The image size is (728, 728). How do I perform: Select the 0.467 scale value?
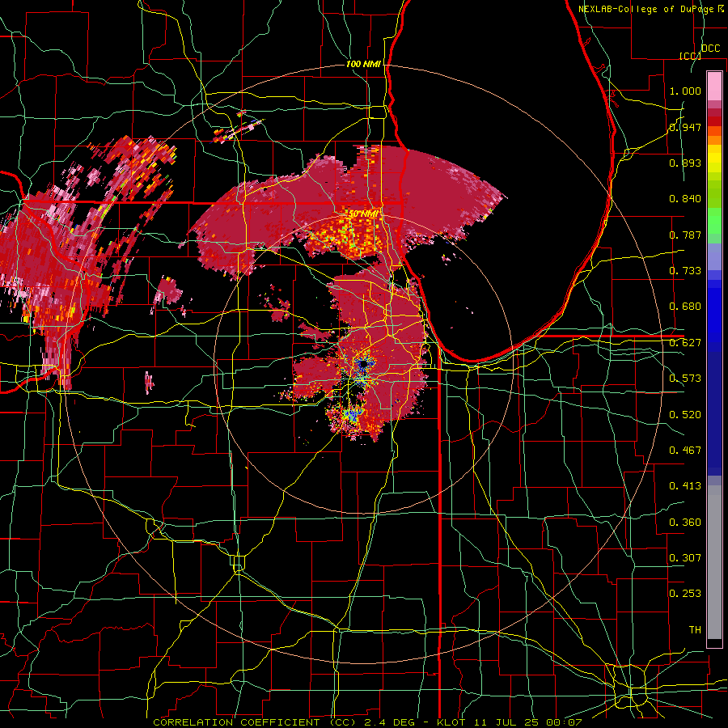pyautogui.click(x=685, y=450)
